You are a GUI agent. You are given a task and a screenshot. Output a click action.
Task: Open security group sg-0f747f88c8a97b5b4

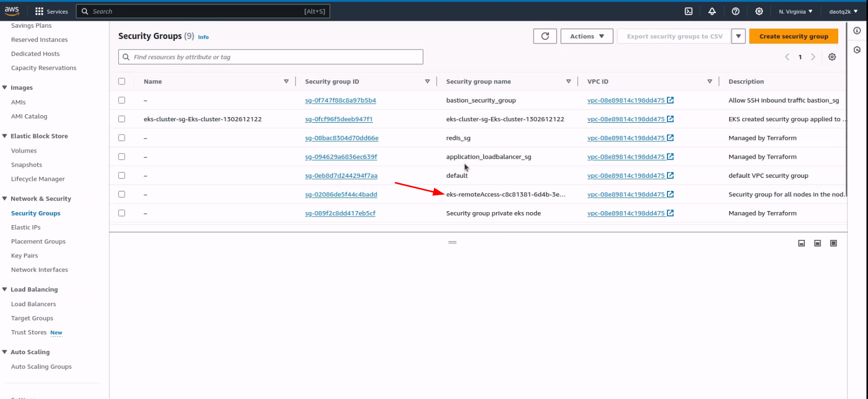tap(341, 100)
